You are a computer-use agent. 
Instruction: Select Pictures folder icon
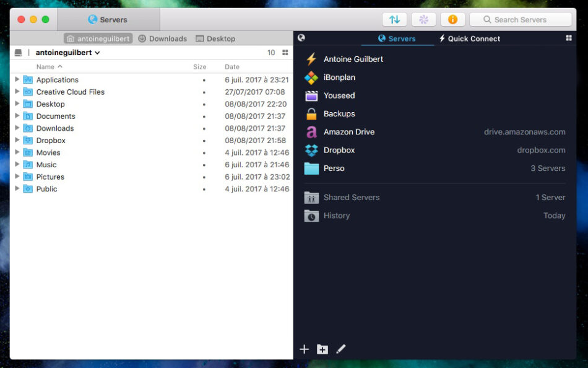click(28, 177)
